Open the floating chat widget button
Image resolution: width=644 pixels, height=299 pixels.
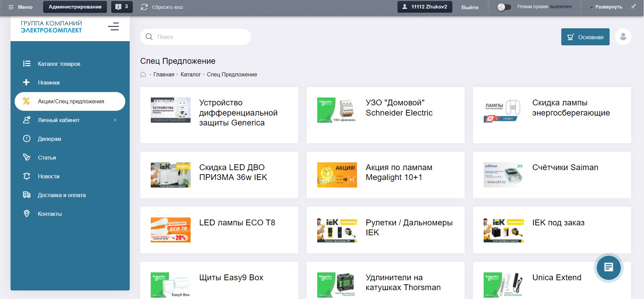click(609, 267)
